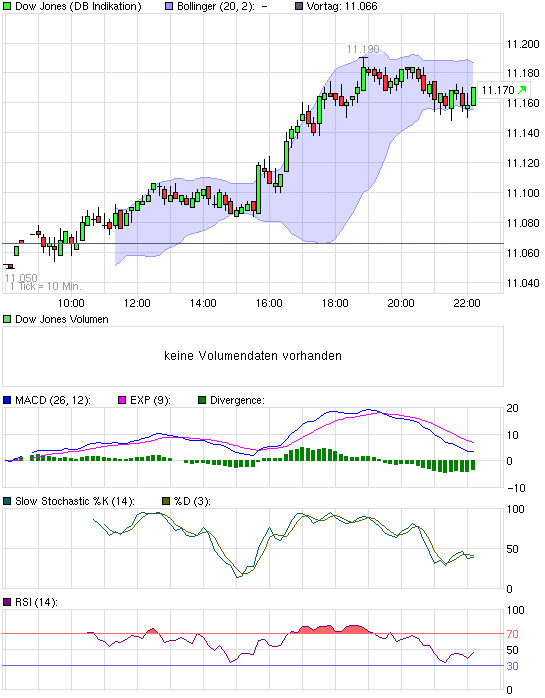Click the candlestick at the 11.190 high

(364, 75)
